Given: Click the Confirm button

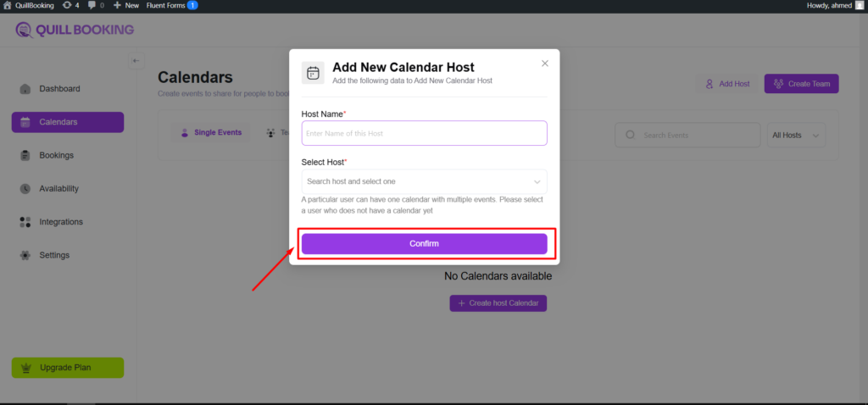Looking at the screenshot, I should click(424, 243).
